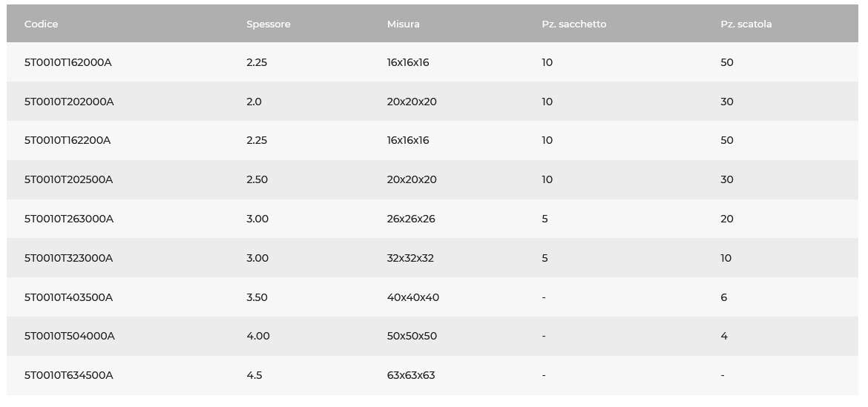The image size is (868, 407).
Task: Click the Codice column header
Action: [x=41, y=24]
